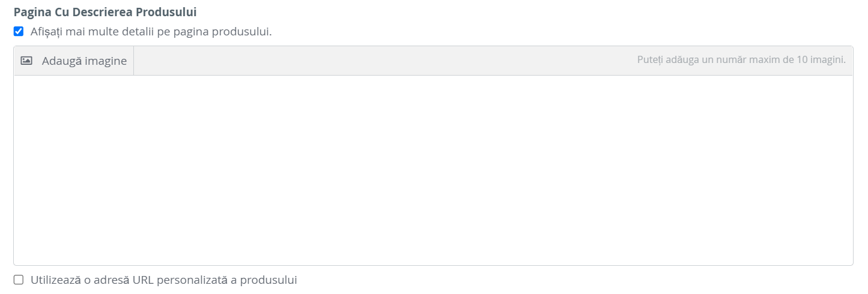Screen dimensions: 868x294
Task: Tick the custom product URL checkbox
Action: tap(19, 280)
